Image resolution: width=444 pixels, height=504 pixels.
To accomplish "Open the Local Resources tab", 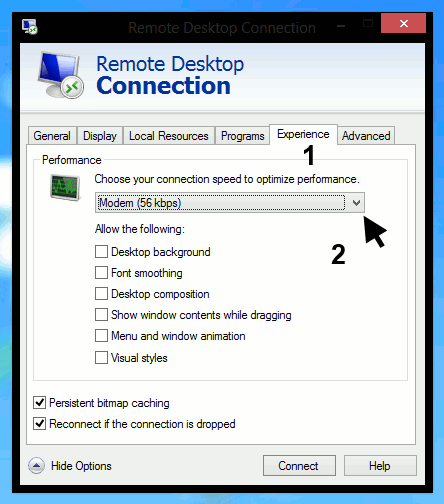I will [169, 136].
